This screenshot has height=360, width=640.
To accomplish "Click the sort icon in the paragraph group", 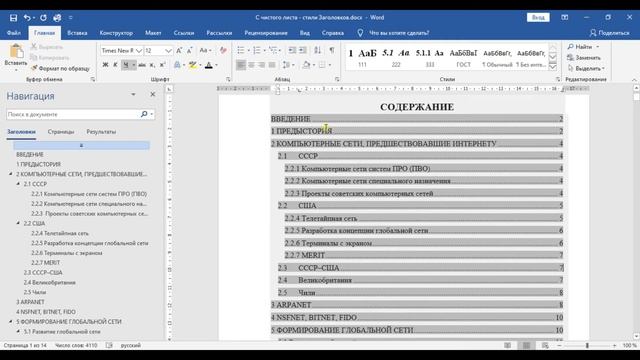I will click(317, 50).
